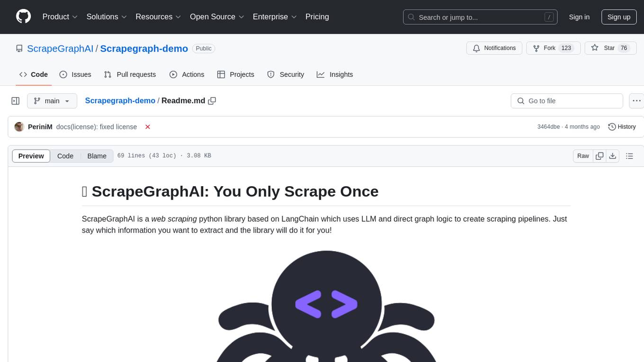This screenshot has width=644, height=362.
Task: Open the ScrapeGraphAI owner link
Action: click(x=61, y=48)
